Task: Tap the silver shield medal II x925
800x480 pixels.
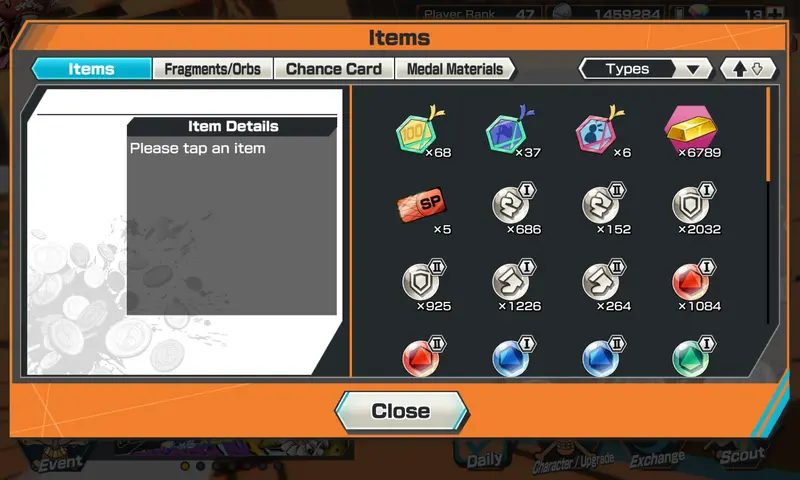Action: point(424,285)
